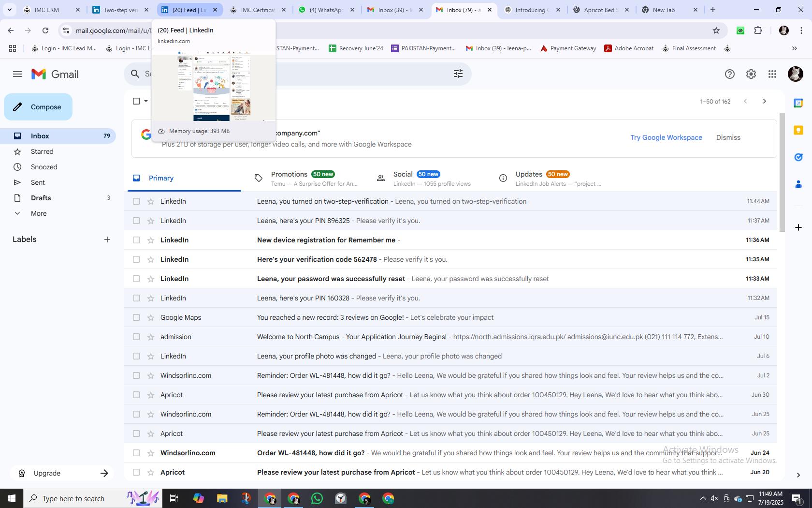Dismiss the Workspace promotion banner
This screenshot has width=812, height=508.
point(728,137)
